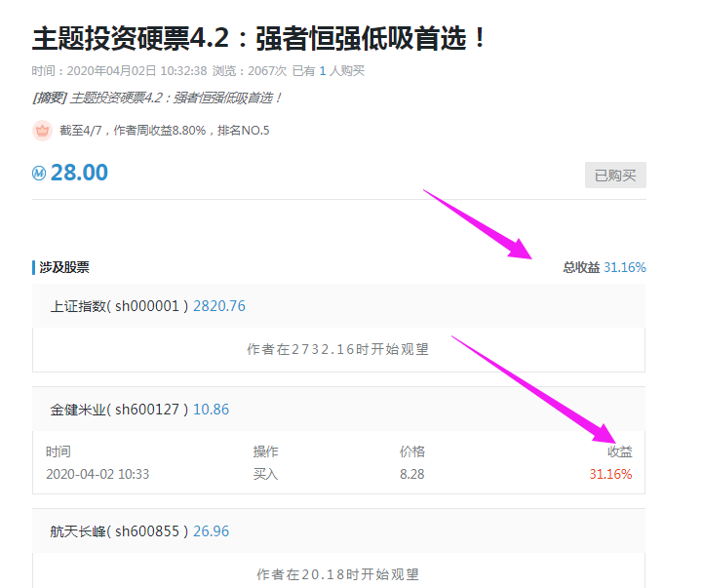Viewport: 702px width, 588px height.
Task: Click the M coin icon beside 28.00
Action: coord(39,173)
